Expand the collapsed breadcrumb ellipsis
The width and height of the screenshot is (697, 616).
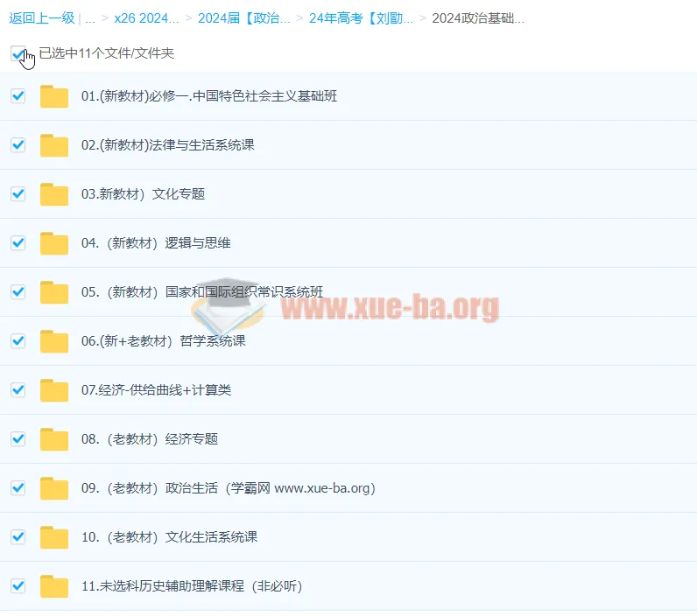tap(90, 18)
